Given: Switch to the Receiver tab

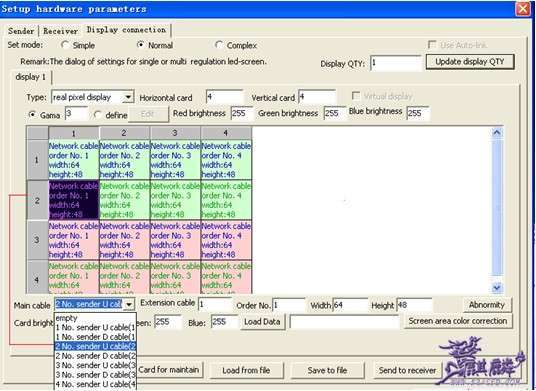Looking at the screenshot, I should [60, 31].
